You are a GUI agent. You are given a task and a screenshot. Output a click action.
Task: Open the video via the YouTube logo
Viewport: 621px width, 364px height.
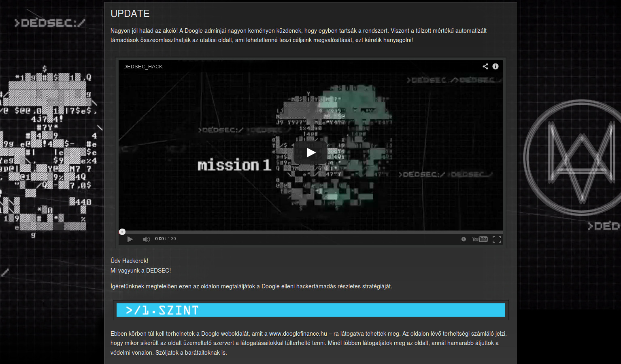480,239
